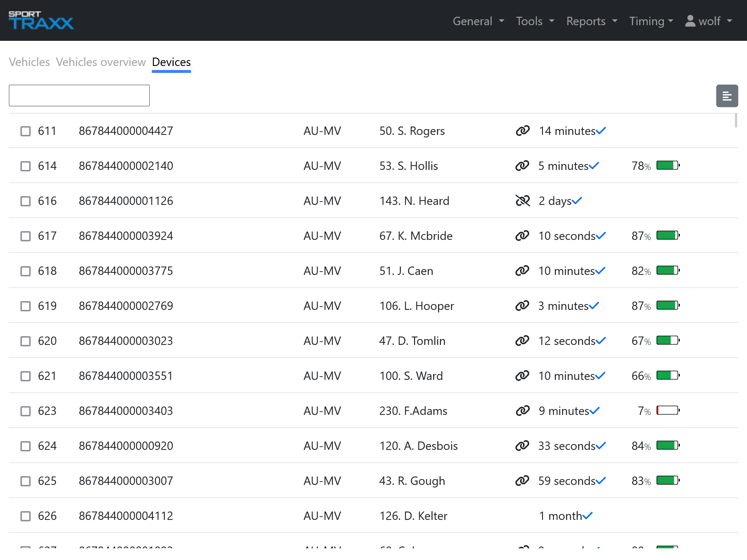The height and width of the screenshot is (560, 747).
Task: Select the checkbox for device 614
Action: pyautogui.click(x=25, y=166)
